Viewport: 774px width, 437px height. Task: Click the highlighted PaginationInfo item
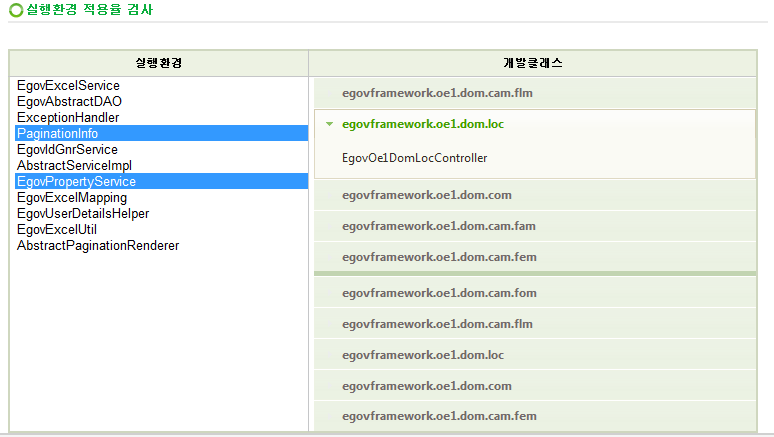pyautogui.click(x=58, y=134)
